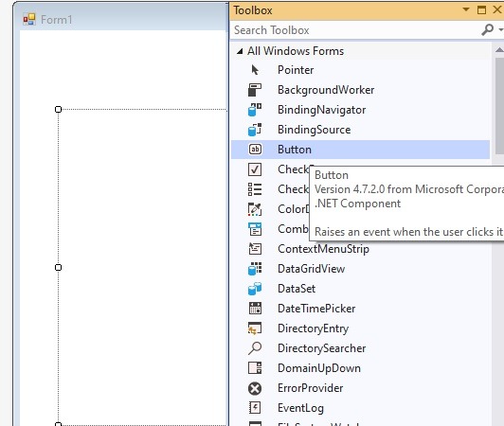The height and width of the screenshot is (426, 504).
Task: Select DateTimePicker in the Toolbox
Action: pyautogui.click(x=316, y=309)
